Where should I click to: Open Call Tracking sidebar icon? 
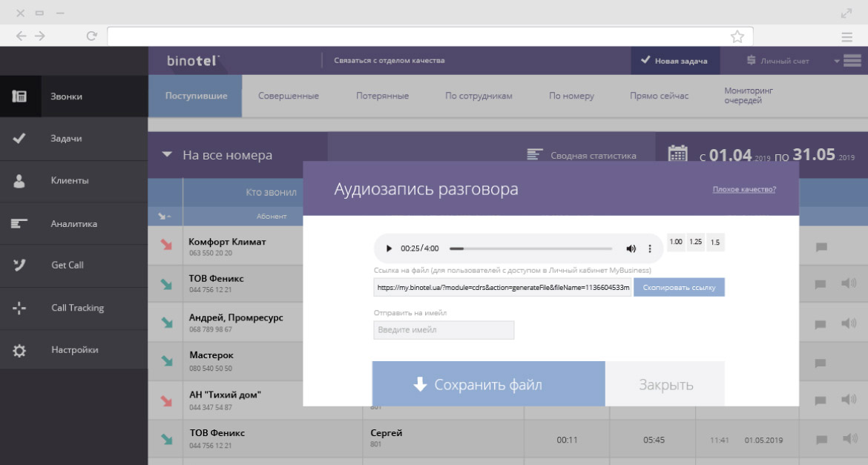[x=20, y=308]
